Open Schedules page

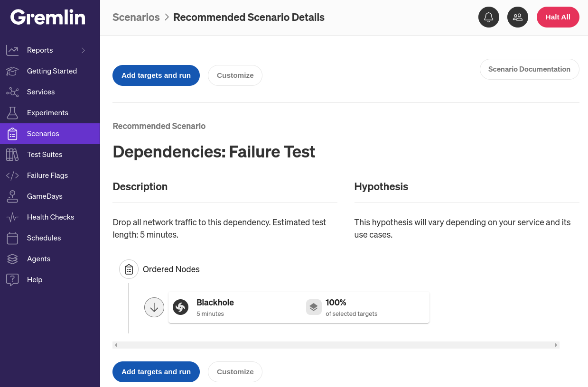click(x=50, y=238)
